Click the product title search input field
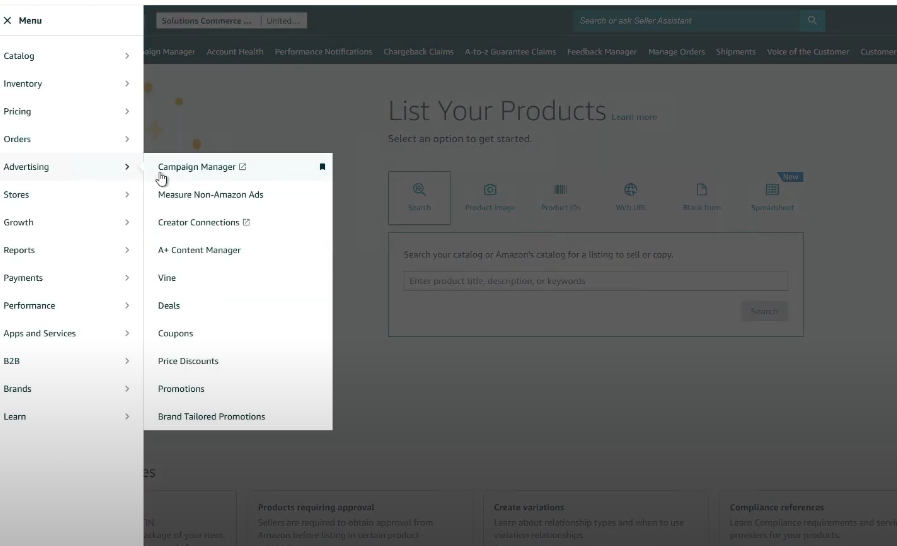The image size is (897, 546). [x=596, y=281]
